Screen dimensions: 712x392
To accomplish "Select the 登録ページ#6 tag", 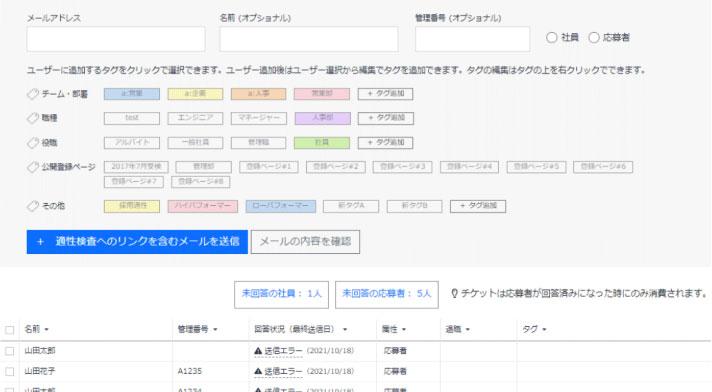I will point(603,167).
